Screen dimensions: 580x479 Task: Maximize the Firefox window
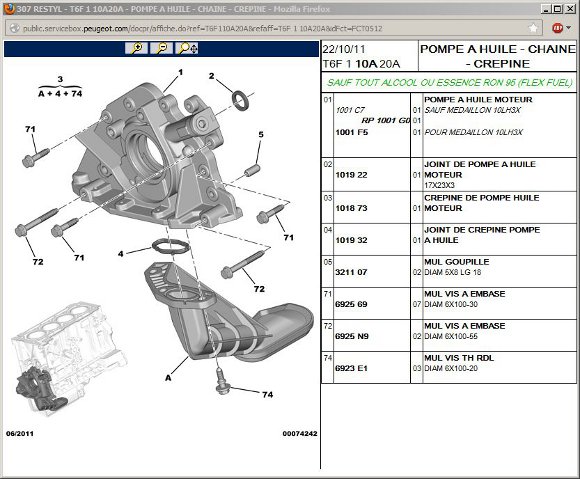point(558,9)
